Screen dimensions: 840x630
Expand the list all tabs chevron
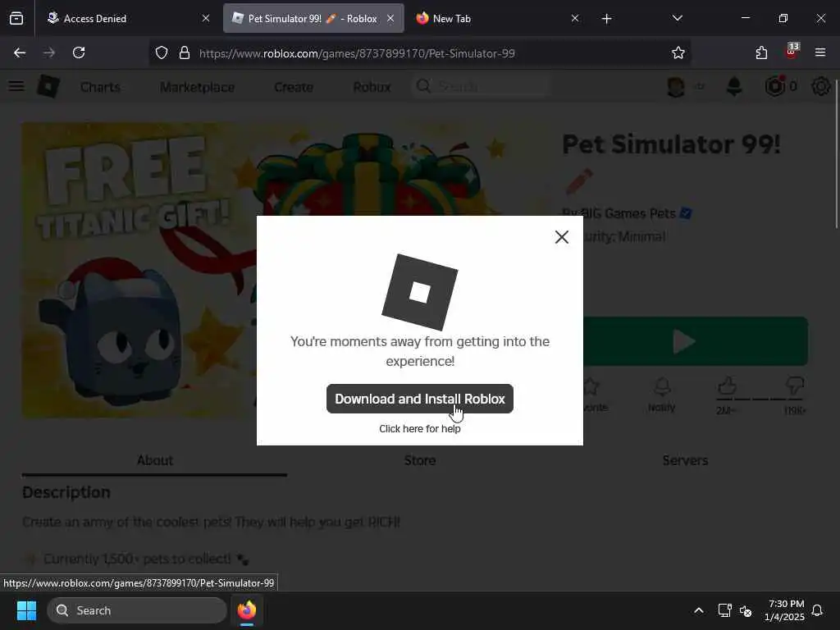pos(677,18)
